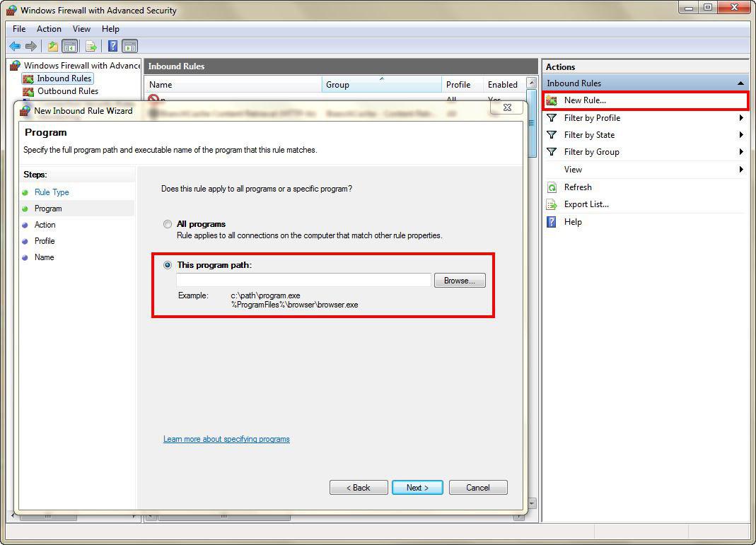Open the File menu
Image resolution: width=756 pixels, height=545 pixels.
coord(19,29)
